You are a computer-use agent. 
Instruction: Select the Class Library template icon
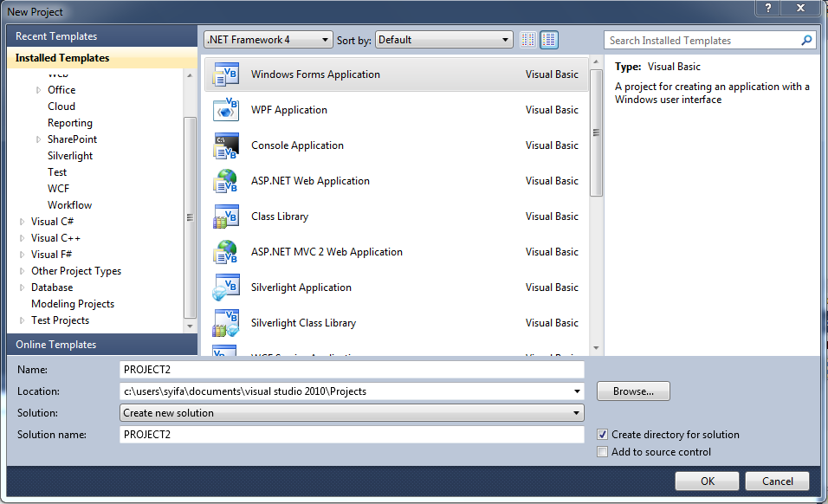226,216
